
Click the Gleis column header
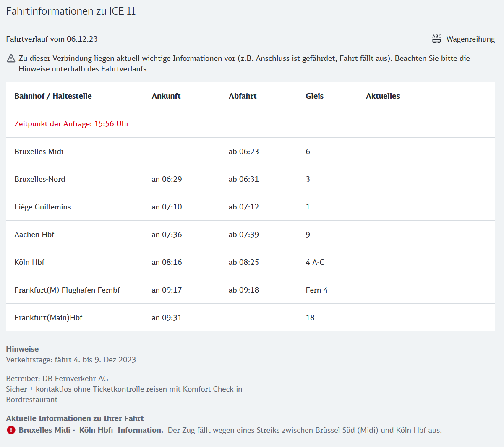pyautogui.click(x=314, y=96)
